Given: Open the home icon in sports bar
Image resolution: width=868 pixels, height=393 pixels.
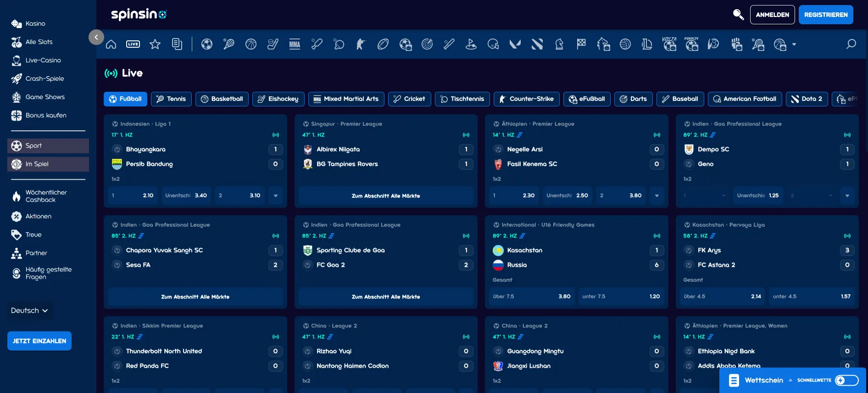Looking at the screenshot, I should click(x=111, y=44).
